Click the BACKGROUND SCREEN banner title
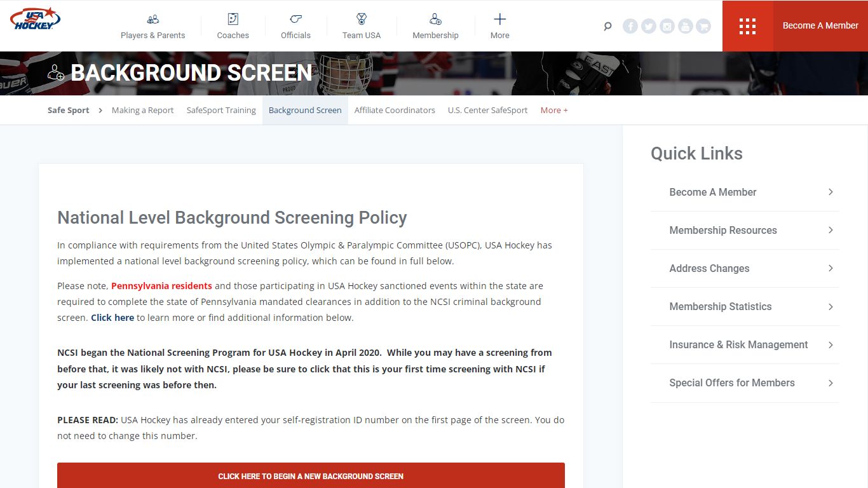Viewport: 868px width, 488px height. 191,72
